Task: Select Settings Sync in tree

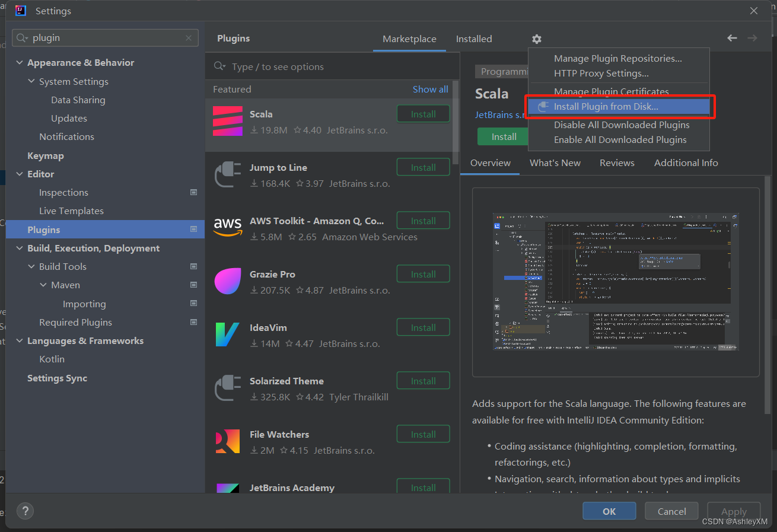Action: pos(57,378)
